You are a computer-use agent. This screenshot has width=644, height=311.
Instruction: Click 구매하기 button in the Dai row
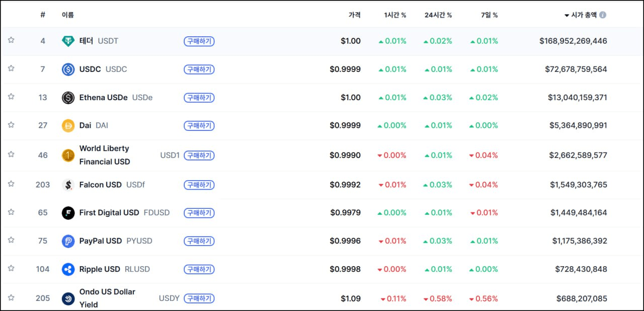pyautogui.click(x=199, y=126)
